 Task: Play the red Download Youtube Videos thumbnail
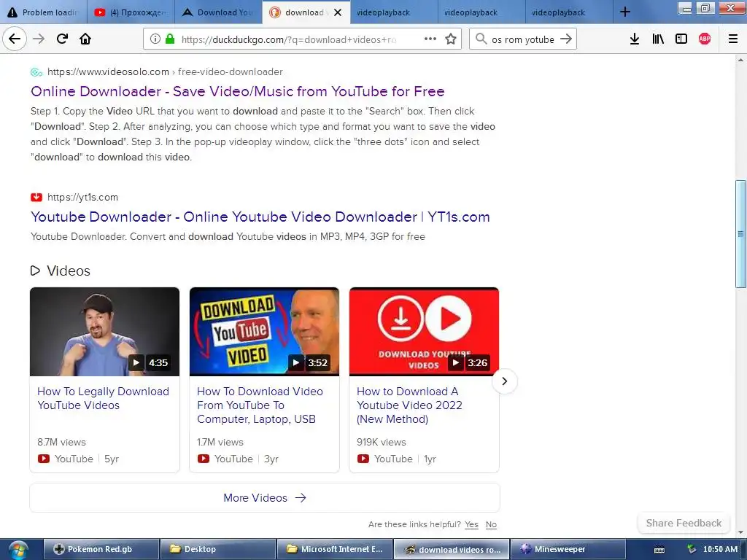tap(424, 332)
